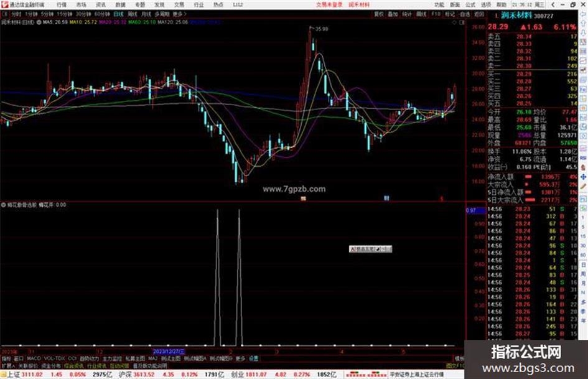
Task: Open the 综合资讯 tab
Action: (74, 366)
